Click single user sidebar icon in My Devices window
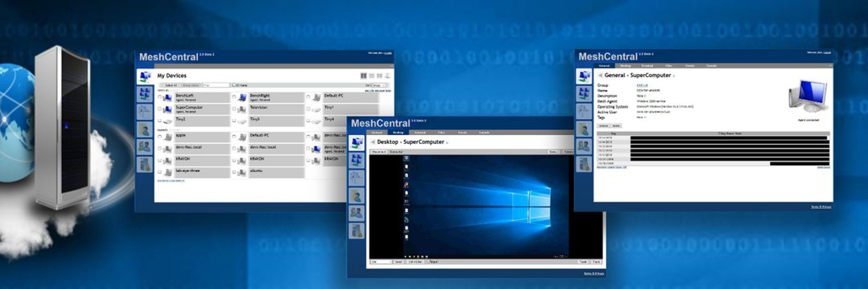The width and height of the screenshot is (868, 289). (145, 129)
